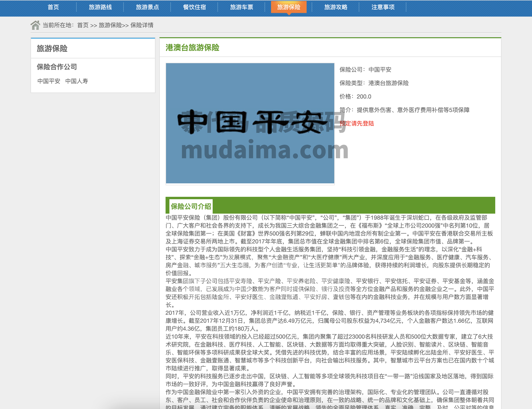Open the 中国平安 company link in sidebar

(49, 81)
